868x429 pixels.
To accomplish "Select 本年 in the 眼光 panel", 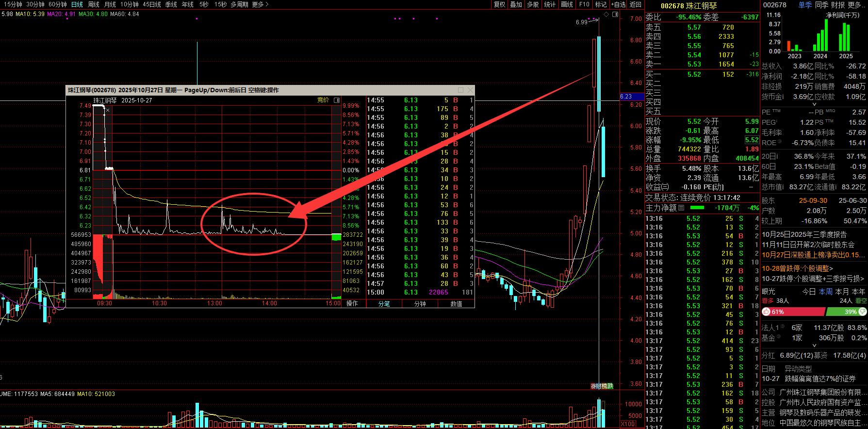I will (858, 292).
